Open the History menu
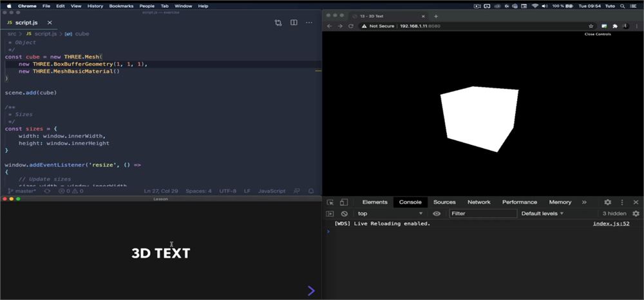 tap(95, 6)
